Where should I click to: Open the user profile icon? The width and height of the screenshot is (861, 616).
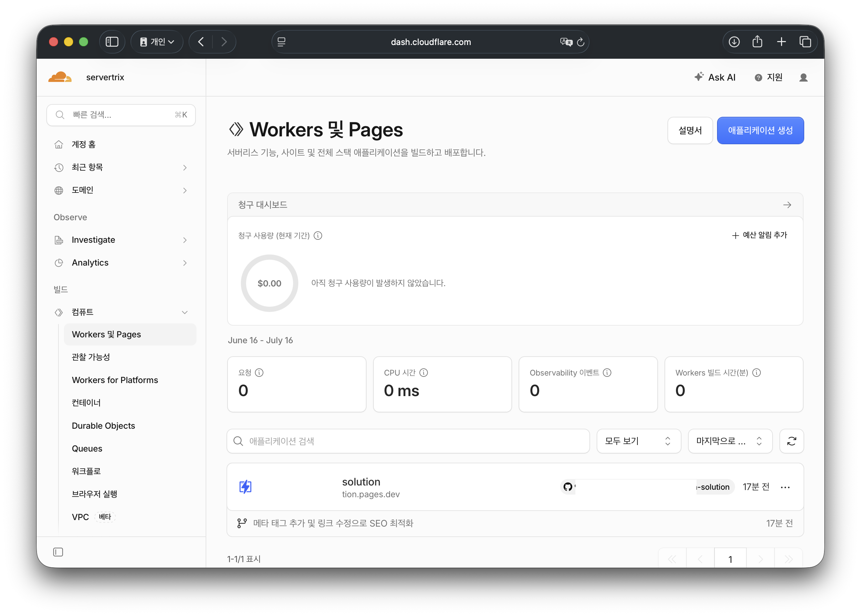point(803,77)
